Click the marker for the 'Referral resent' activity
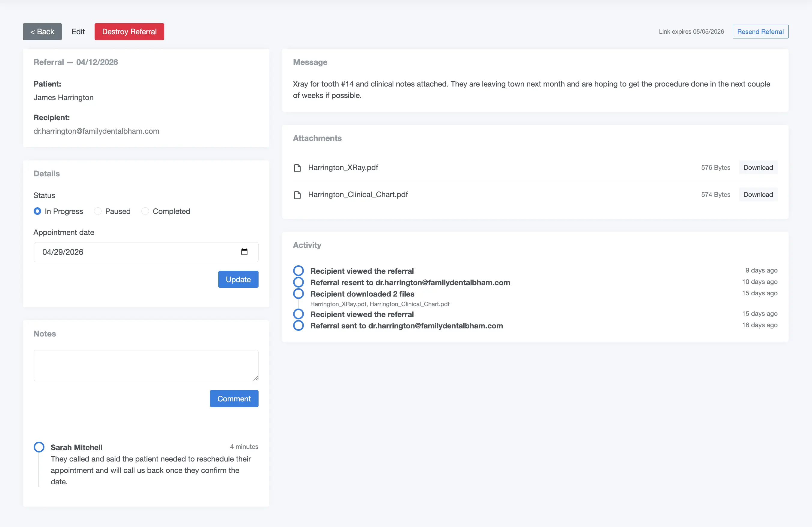The height and width of the screenshot is (527, 812). tap(298, 282)
